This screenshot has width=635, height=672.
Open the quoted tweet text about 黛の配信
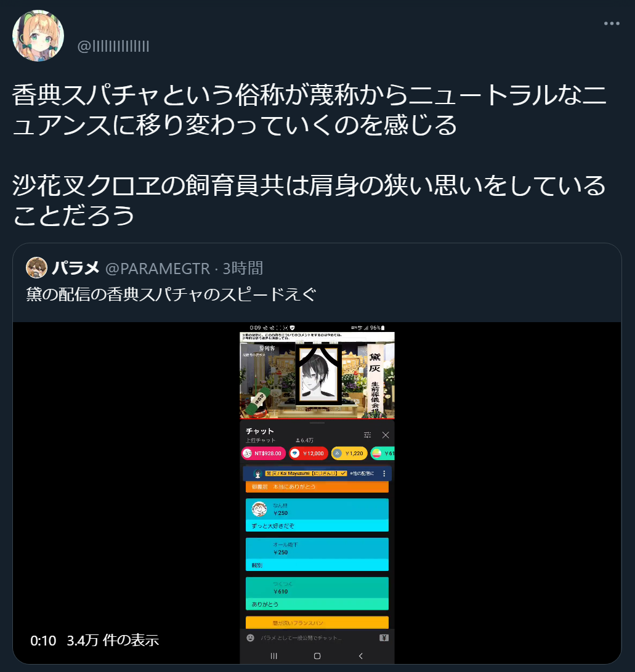click(x=171, y=294)
